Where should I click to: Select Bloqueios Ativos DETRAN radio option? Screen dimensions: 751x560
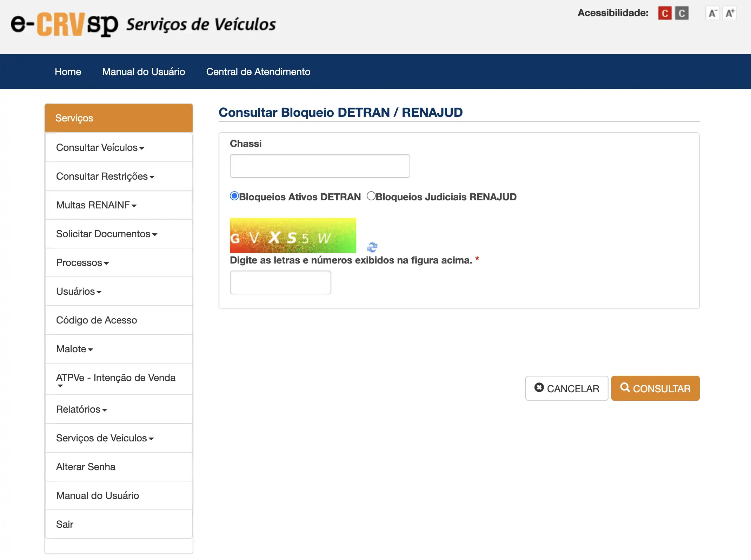click(234, 196)
